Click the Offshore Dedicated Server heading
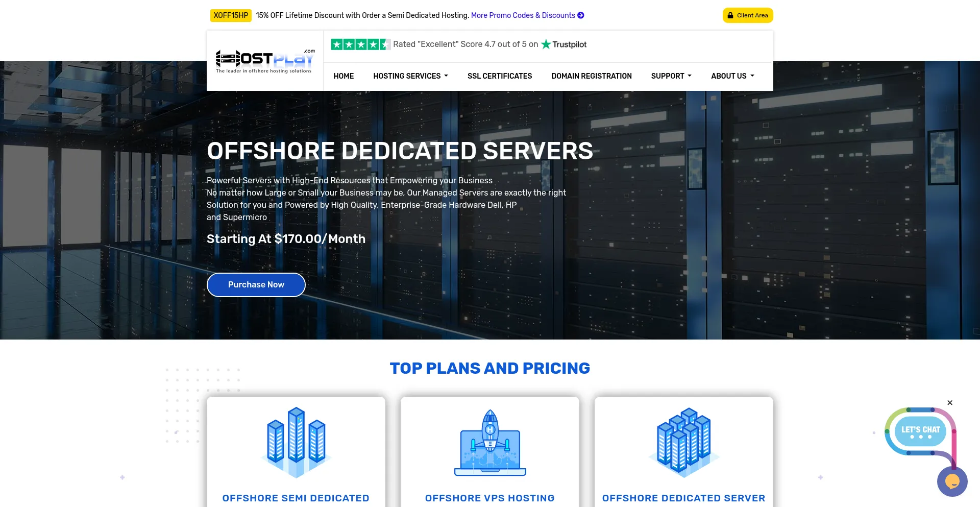 click(x=684, y=498)
